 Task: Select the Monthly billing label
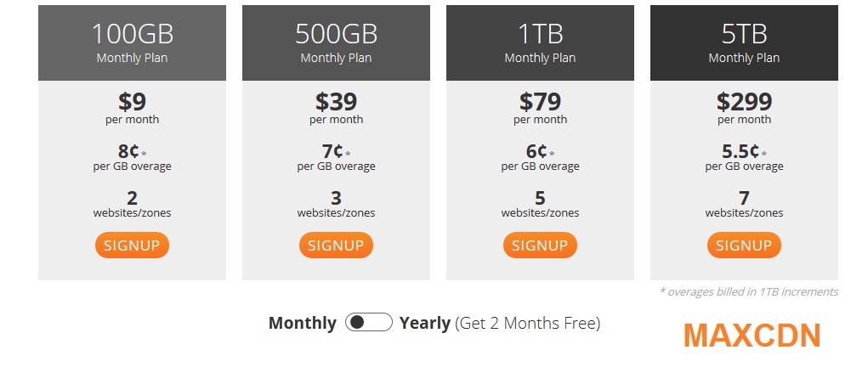point(303,323)
